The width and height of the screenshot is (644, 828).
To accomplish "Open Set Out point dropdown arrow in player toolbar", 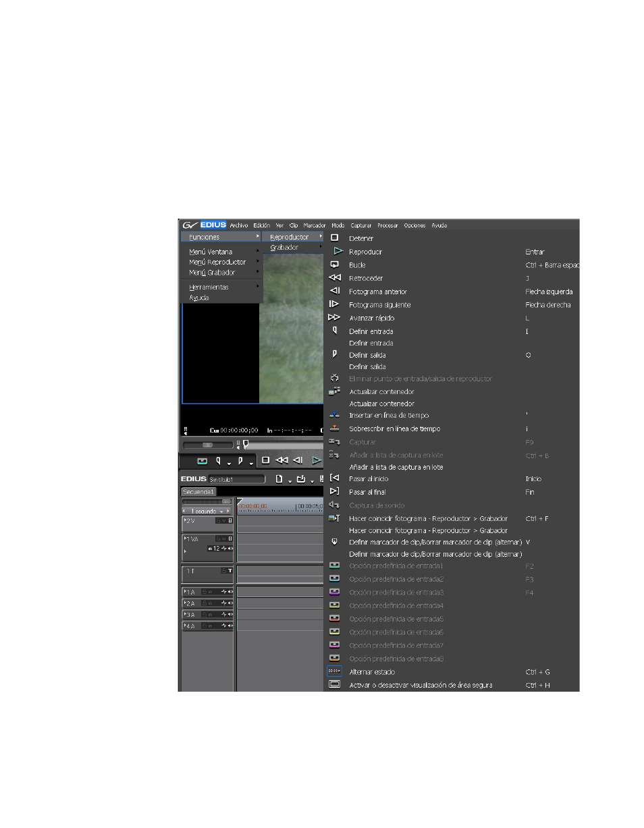I will click(251, 463).
